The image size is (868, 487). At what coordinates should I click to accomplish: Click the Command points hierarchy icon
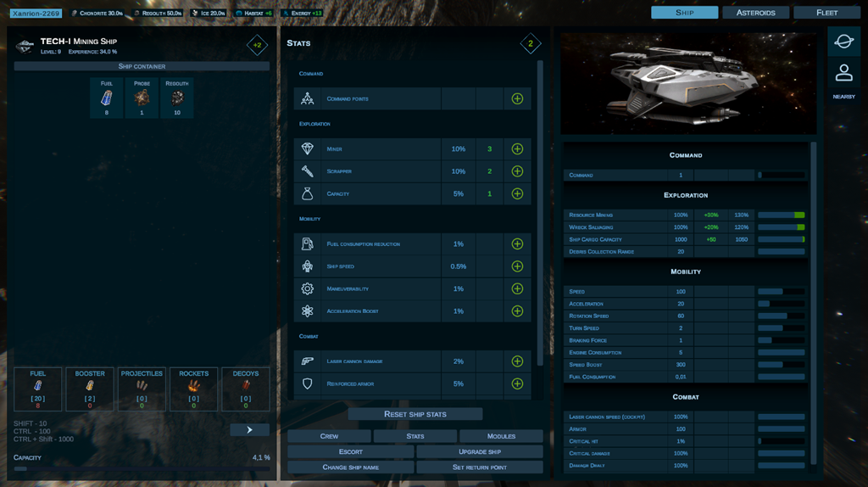[307, 98]
